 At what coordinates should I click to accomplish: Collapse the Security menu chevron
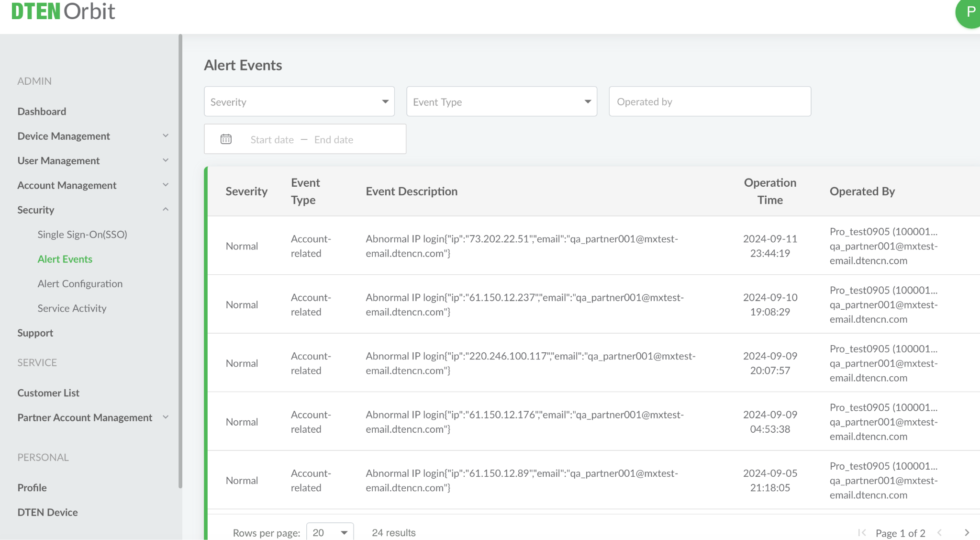click(166, 210)
